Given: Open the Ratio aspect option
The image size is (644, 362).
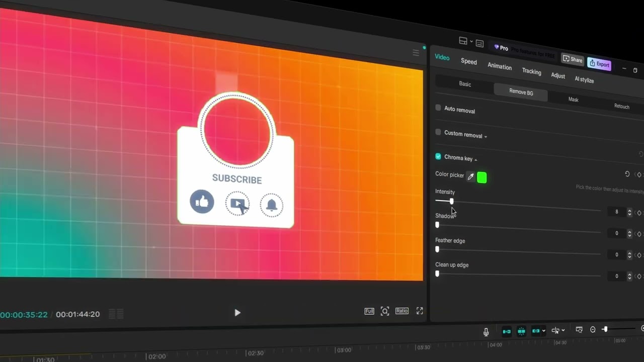Looking at the screenshot, I should 401,311.
